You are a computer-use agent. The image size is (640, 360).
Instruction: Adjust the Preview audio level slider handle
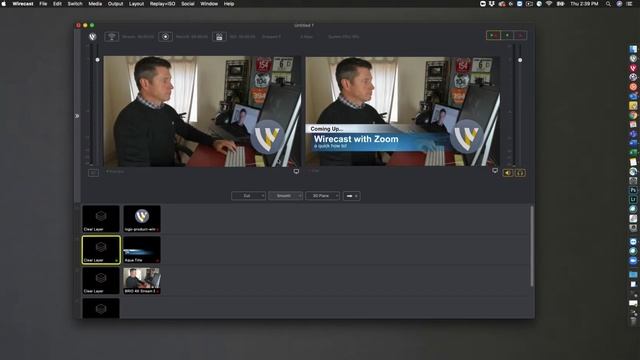tap(98, 60)
